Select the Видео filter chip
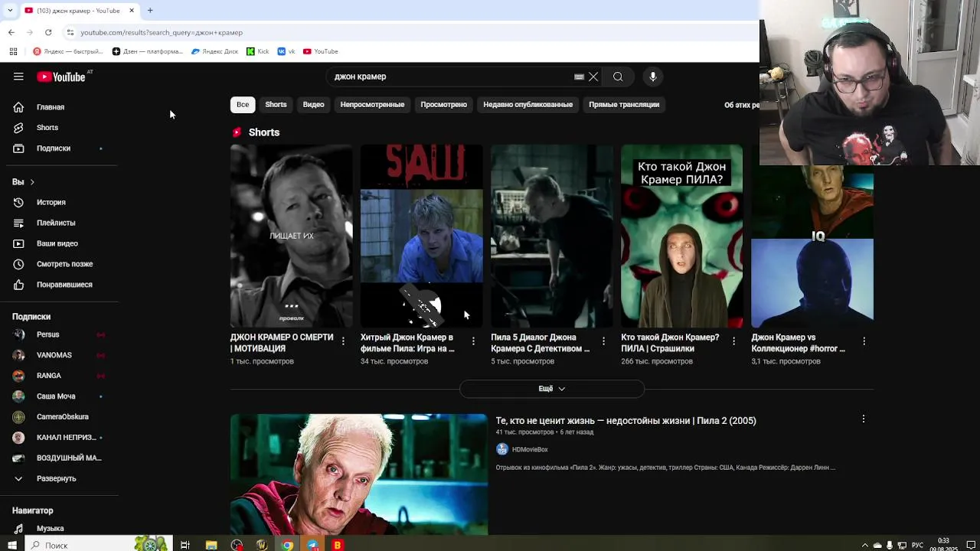Screen dimensions: 980x551 [313, 105]
